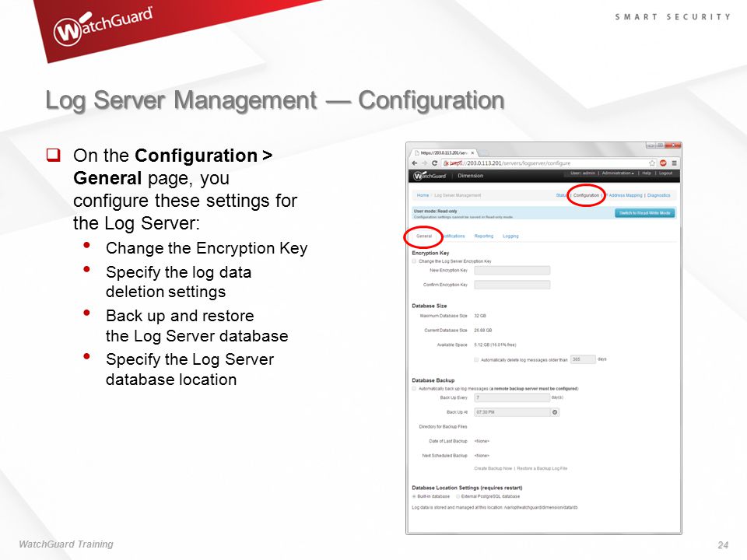Image resolution: width=747 pixels, height=560 pixels.
Task: Close the 203.0.113.201 browser tab
Action: 472,153
